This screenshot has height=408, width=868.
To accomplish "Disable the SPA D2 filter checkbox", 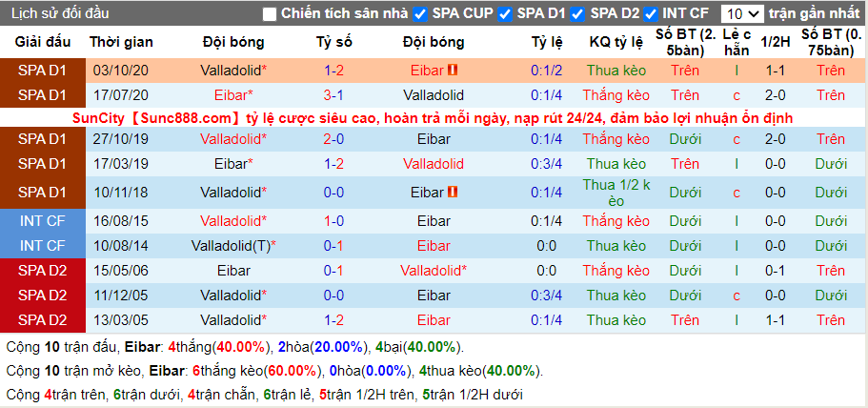I will point(578,14).
